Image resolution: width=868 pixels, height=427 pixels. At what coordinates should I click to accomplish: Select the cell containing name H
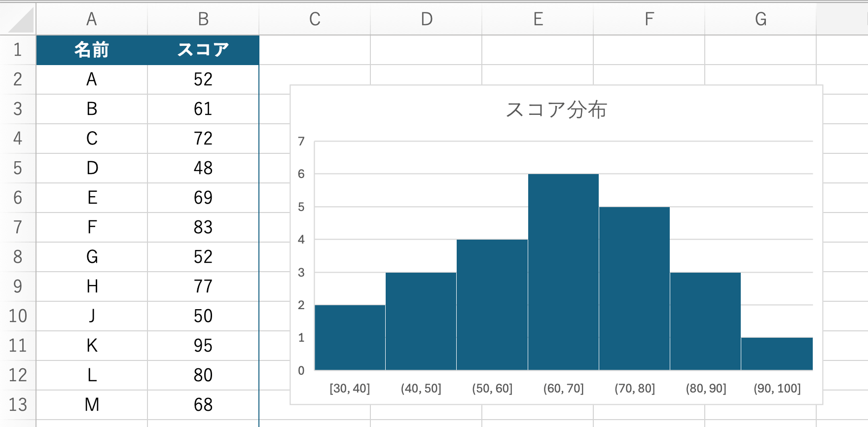(x=92, y=286)
